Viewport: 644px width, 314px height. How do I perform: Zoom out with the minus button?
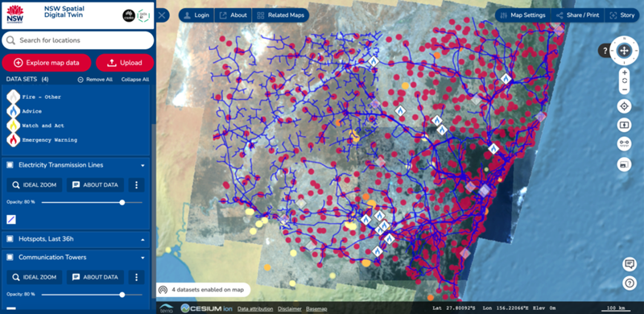tap(625, 89)
